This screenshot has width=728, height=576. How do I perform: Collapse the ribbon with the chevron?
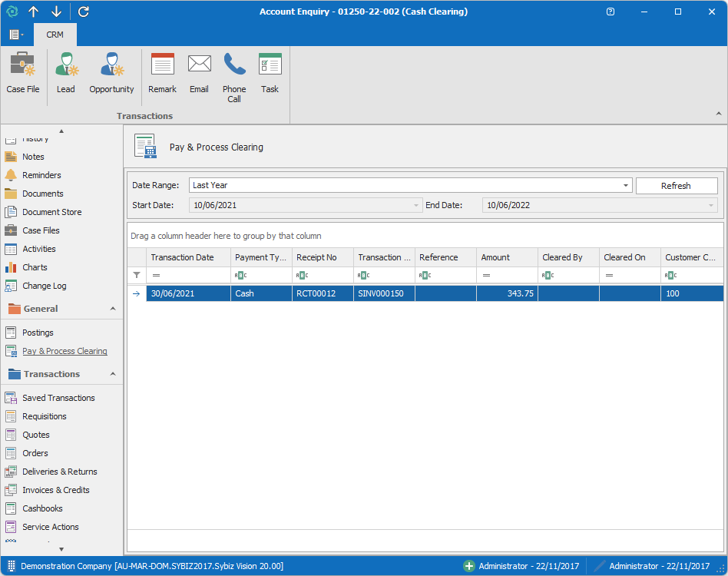pos(719,114)
